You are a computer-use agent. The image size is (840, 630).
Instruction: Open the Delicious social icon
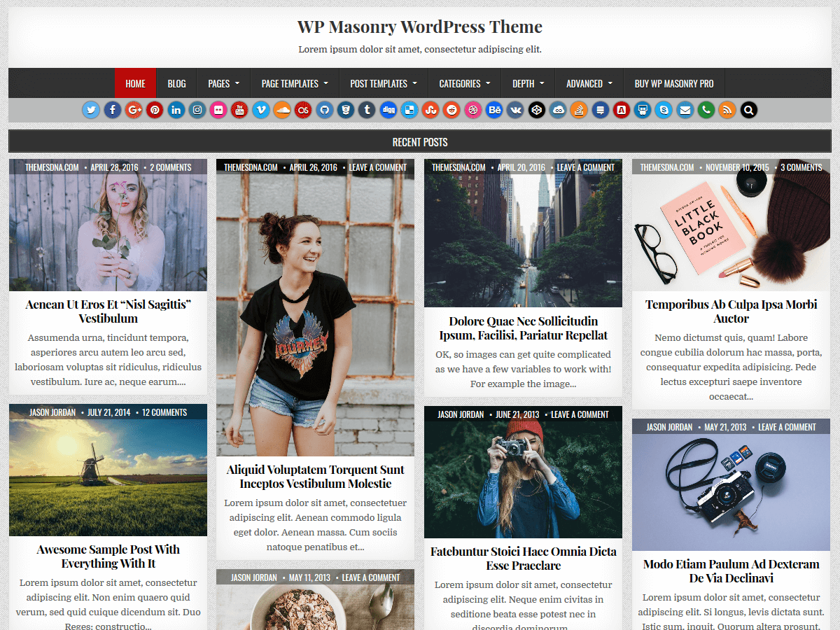409,110
